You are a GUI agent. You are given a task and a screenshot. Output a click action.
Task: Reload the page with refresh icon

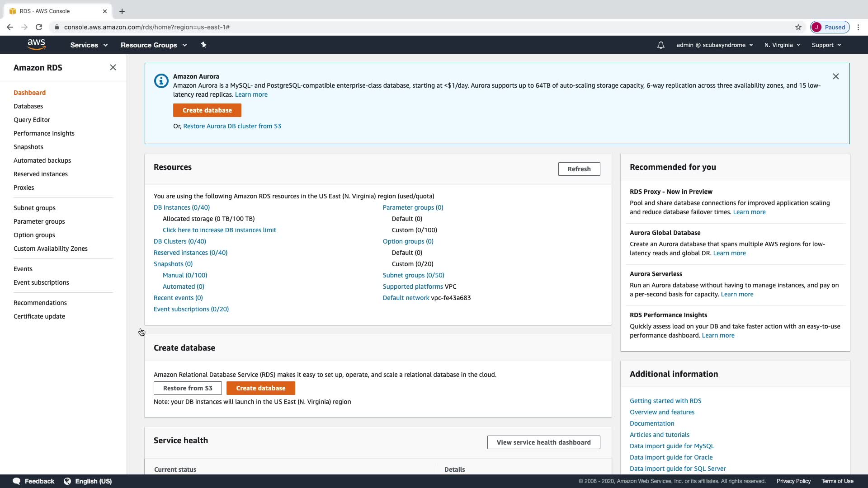coord(39,27)
